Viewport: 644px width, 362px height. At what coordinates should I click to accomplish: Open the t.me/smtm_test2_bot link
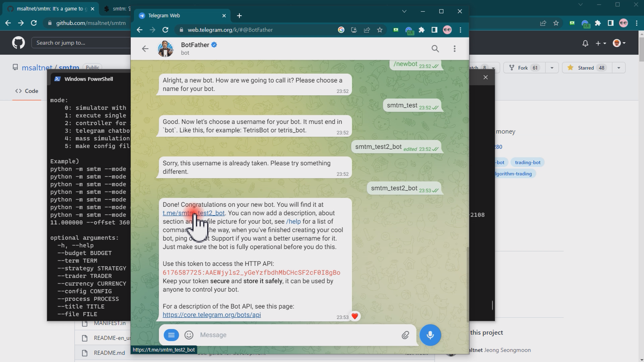pyautogui.click(x=194, y=213)
